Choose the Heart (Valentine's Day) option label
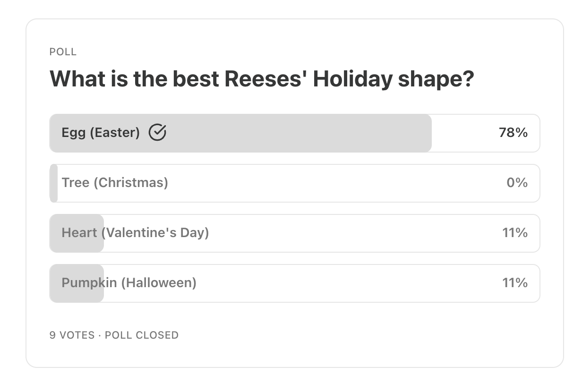Screen dimensions: 582x392 (x=135, y=232)
